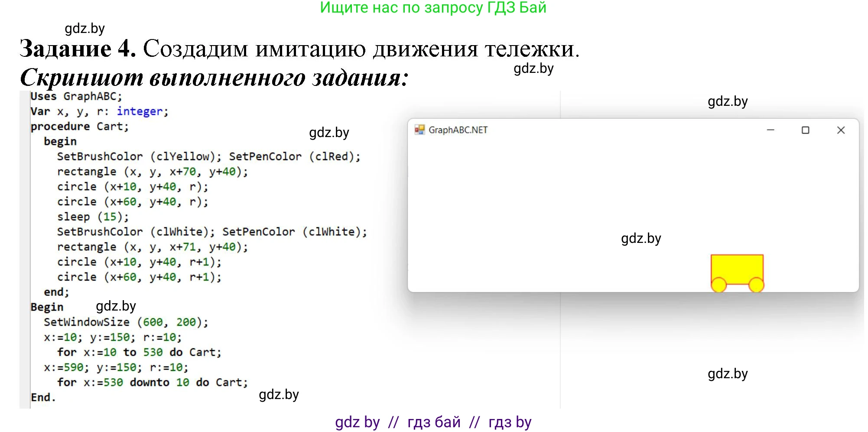The height and width of the screenshot is (432, 868).
Task: Click the left wheel of the cart
Action: pyautogui.click(x=718, y=285)
